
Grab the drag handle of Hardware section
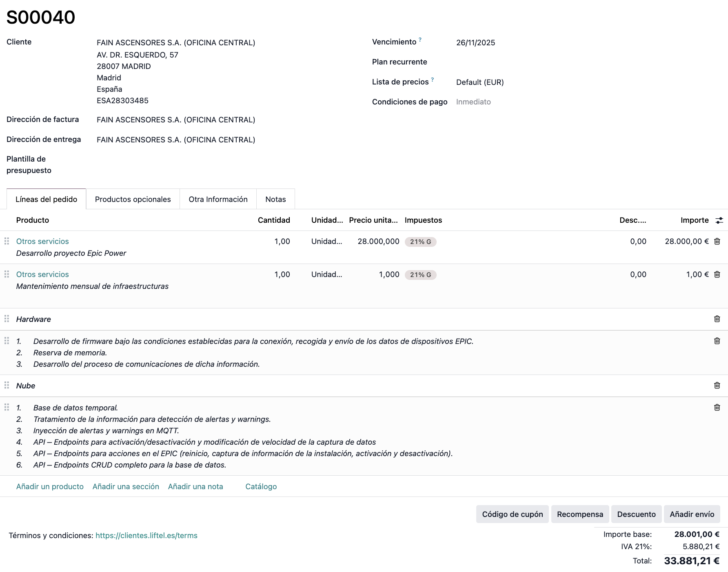7,319
